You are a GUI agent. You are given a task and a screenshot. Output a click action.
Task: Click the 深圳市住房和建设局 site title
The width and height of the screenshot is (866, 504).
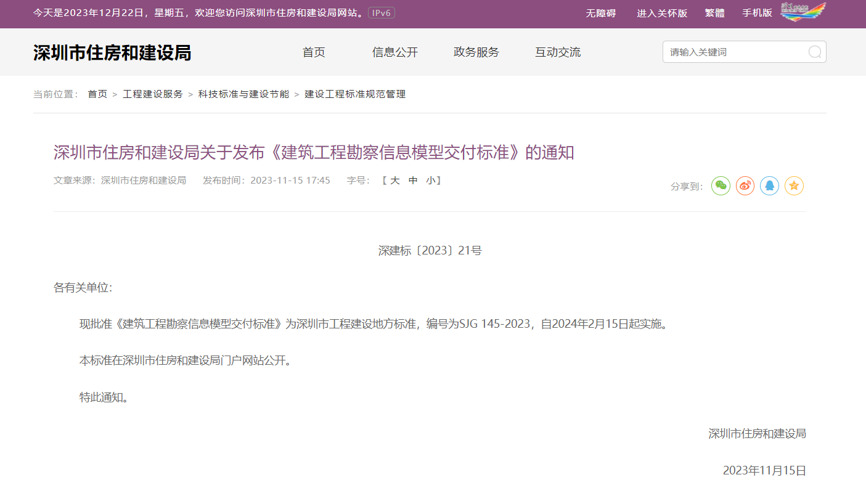pyautogui.click(x=112, y=53)
